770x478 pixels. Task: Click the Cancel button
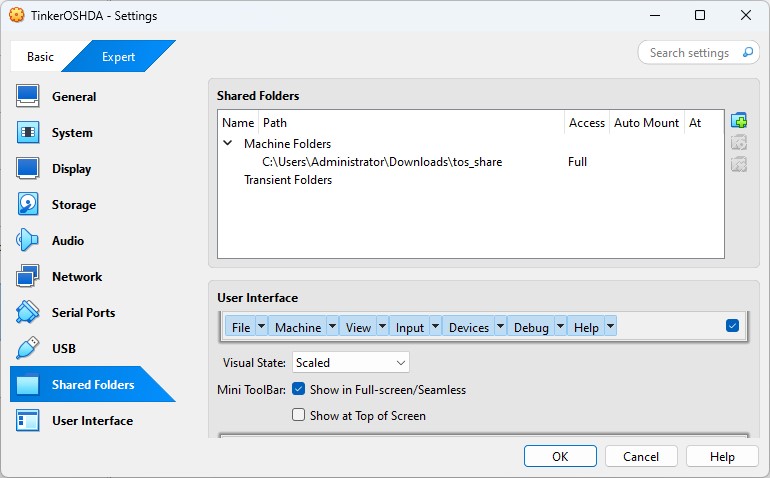(x=641, y=456)
